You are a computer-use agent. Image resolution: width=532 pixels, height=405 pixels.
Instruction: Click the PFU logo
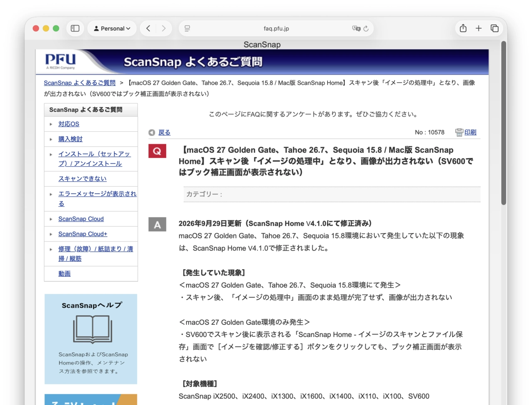click(x=61, y=61)
